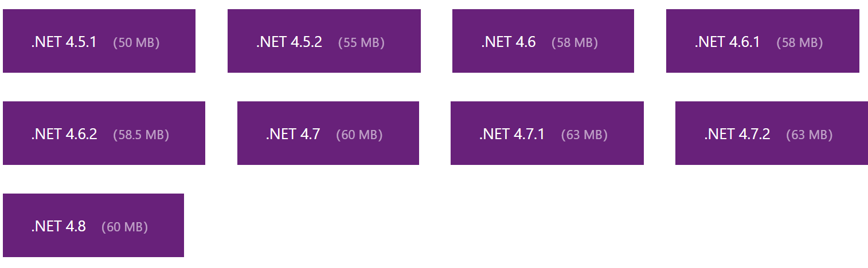Select the .NET 4.7.2 button

tap(771, 133)
